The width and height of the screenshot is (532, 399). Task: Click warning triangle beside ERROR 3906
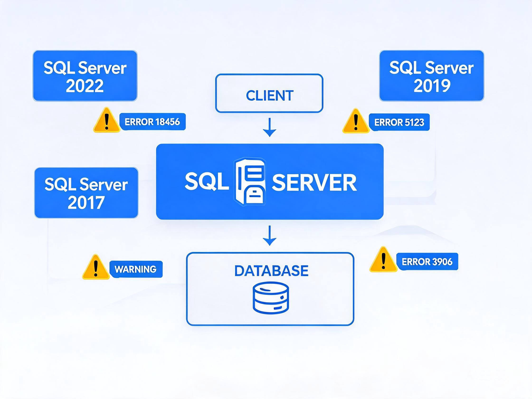point(383,260)
